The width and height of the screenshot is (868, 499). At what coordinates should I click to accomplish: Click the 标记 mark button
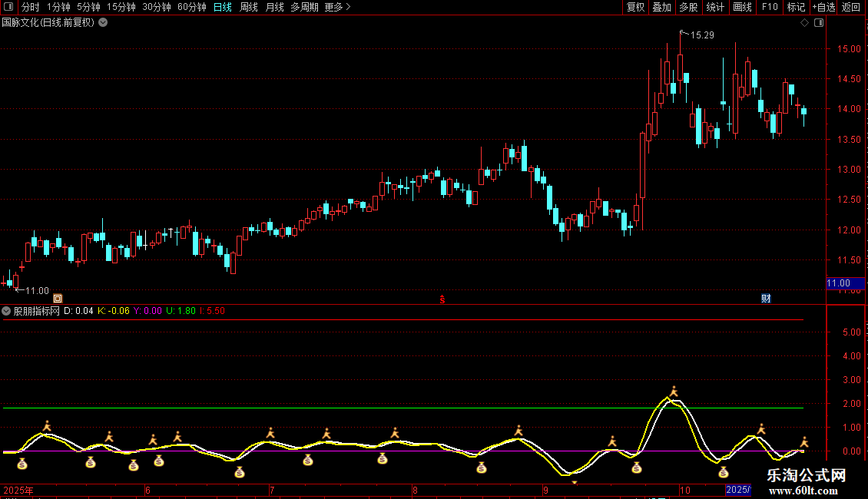[796, 7]
